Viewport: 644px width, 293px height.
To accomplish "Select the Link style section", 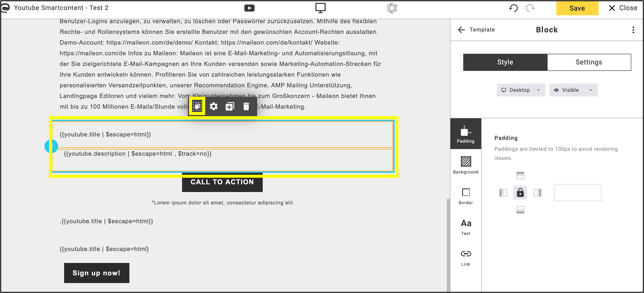I will [466, 258].
